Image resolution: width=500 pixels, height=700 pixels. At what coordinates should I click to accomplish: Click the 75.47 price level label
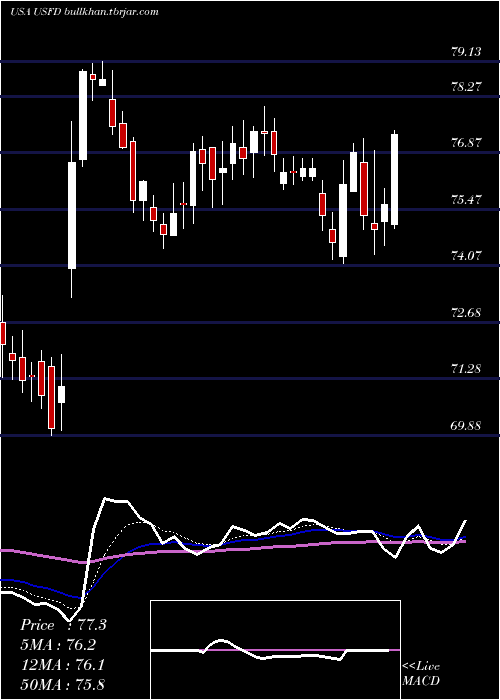466,200
